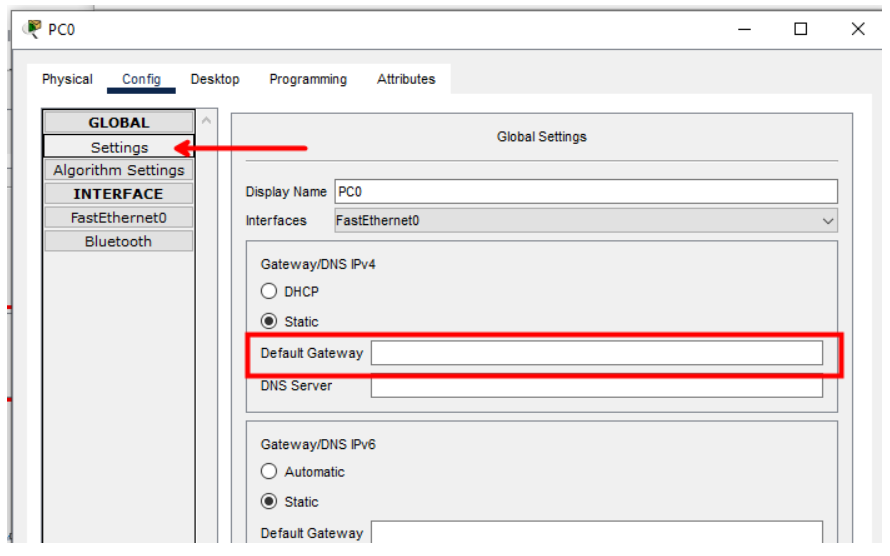Expand the Interfaces dropdown
The height and width of the screenshot is (556, 890).
coord(585,221)
